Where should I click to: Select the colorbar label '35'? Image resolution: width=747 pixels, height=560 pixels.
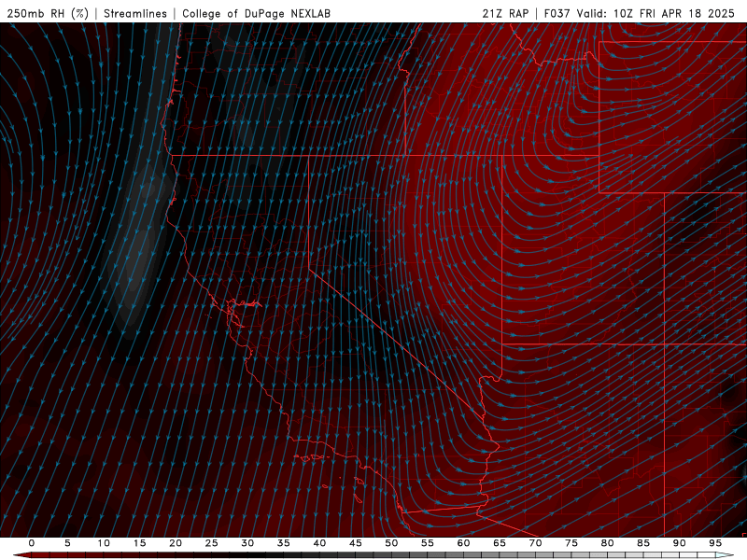tap(284, 543)
